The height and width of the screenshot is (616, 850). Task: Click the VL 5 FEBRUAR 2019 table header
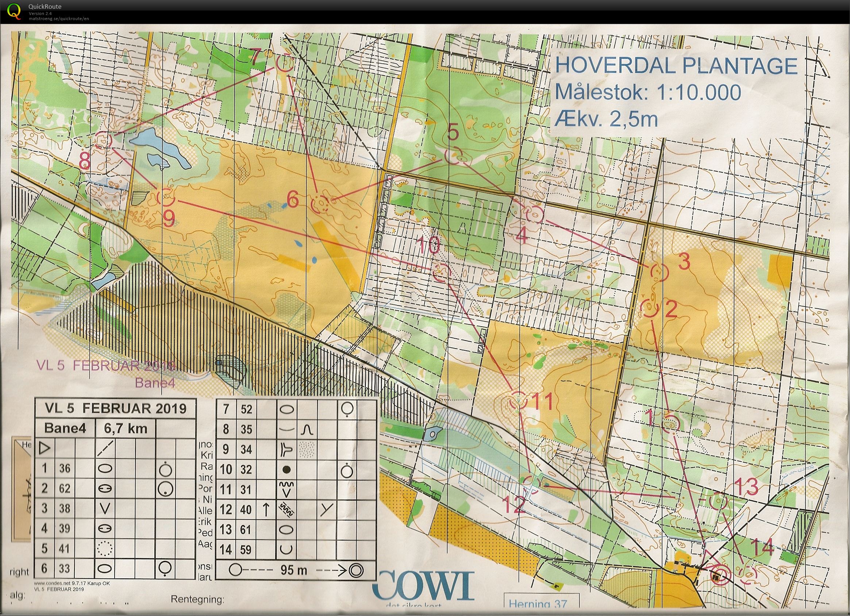[115, 408]
